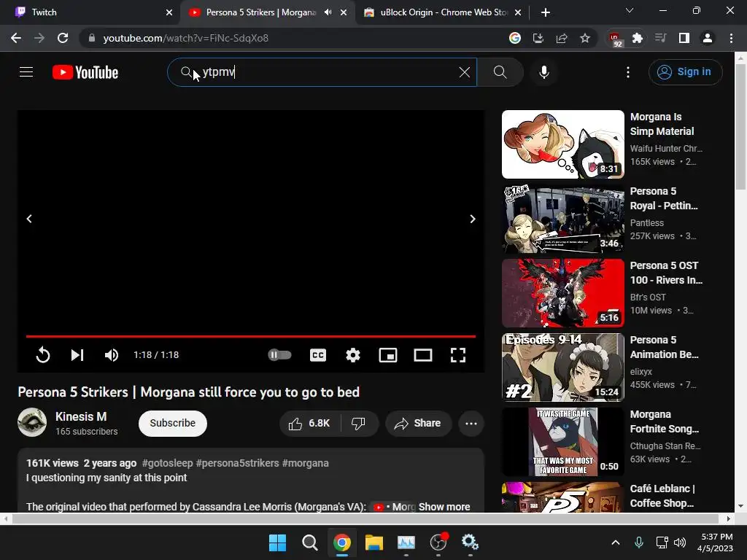Image resolution: width=747 pixels, height=560 pixels.
Task: Open a new browser tab
Action: (546, 12)
